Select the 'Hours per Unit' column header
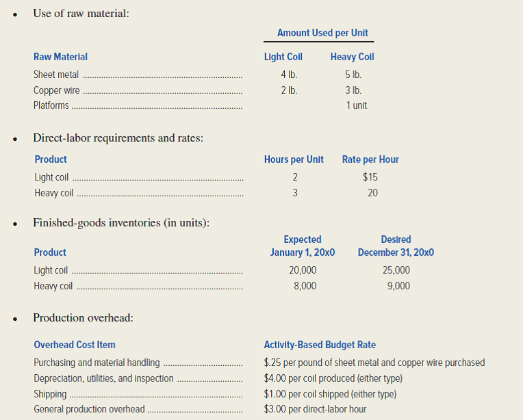 point(294,159)
